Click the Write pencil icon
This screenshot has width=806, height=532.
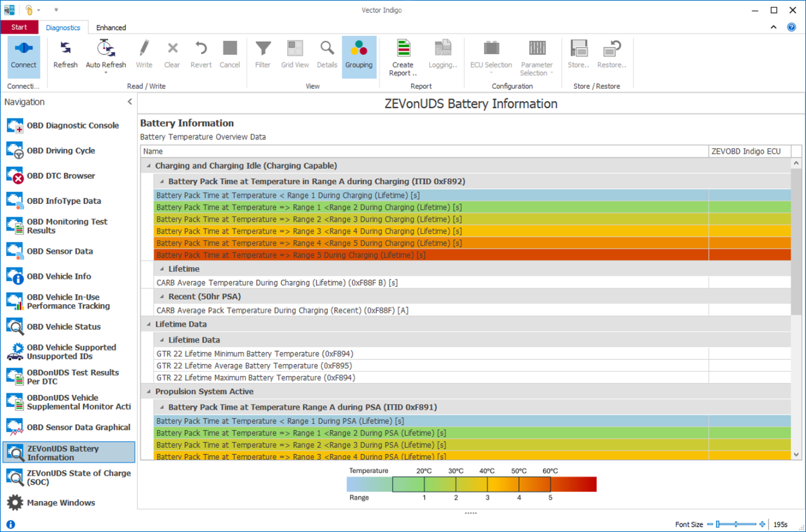tap(144, 48)
